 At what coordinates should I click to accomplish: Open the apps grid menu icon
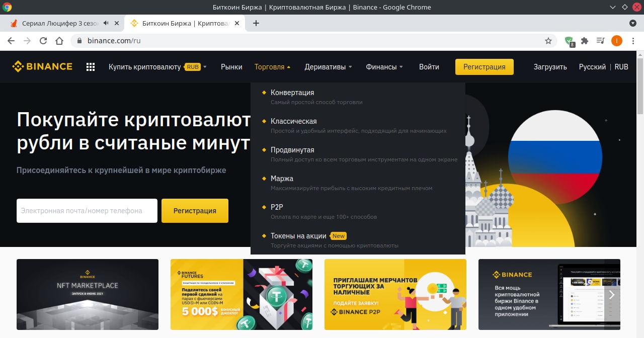click(91, 67)
